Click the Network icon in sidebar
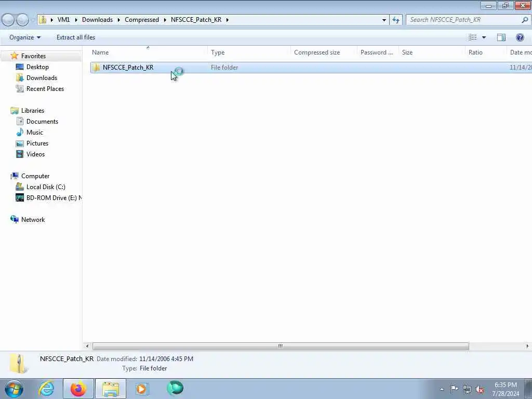532x399 pixels. [15, 219]
